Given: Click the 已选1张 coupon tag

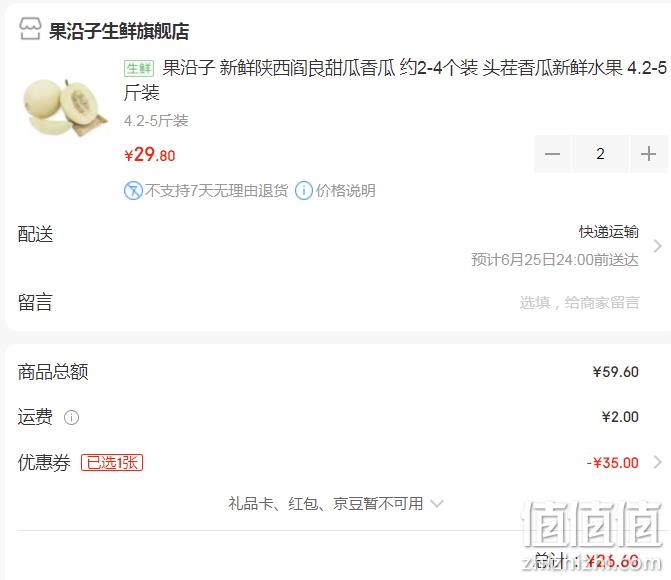Looking at the screenshot, I should click(x=112, y=462).
